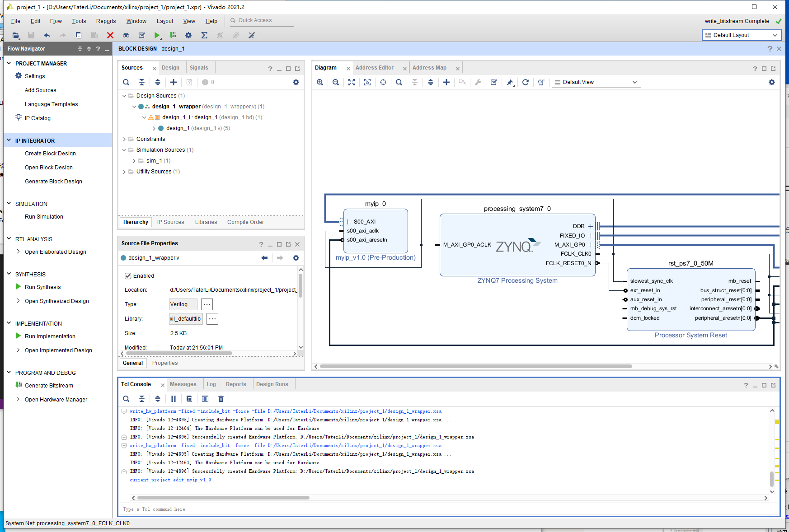Click the green Run toolbar arrow
Screen dimensions: 789x532
[x=157, y=35]
